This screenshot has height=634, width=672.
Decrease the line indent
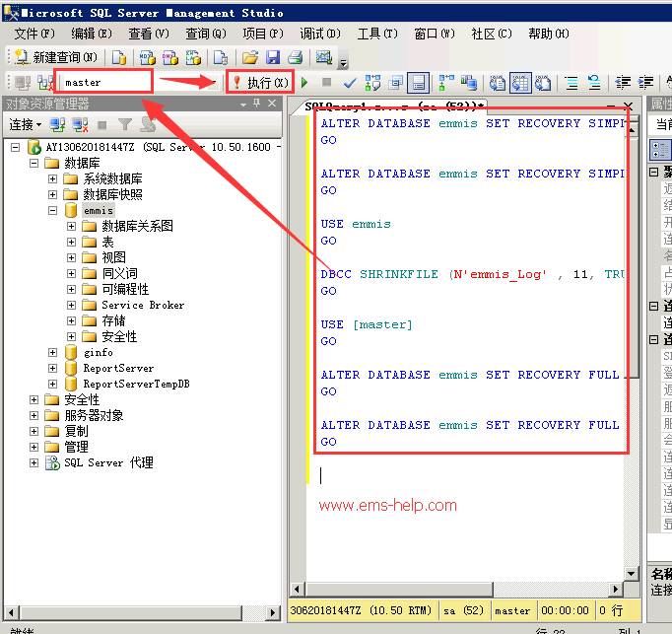coord(623,83)
